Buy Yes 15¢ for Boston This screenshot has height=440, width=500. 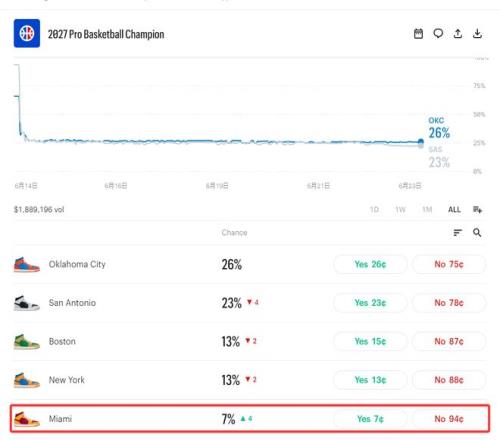click(x=370, y=341)
